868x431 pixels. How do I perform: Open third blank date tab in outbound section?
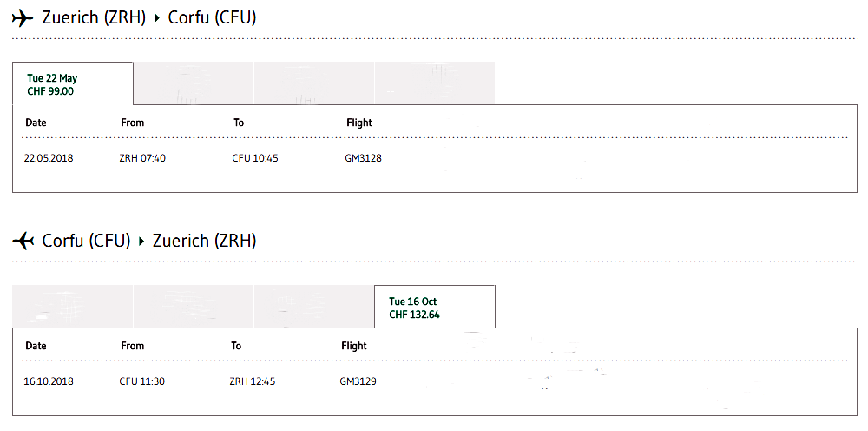pyautogui.click(x=314, y=83)
